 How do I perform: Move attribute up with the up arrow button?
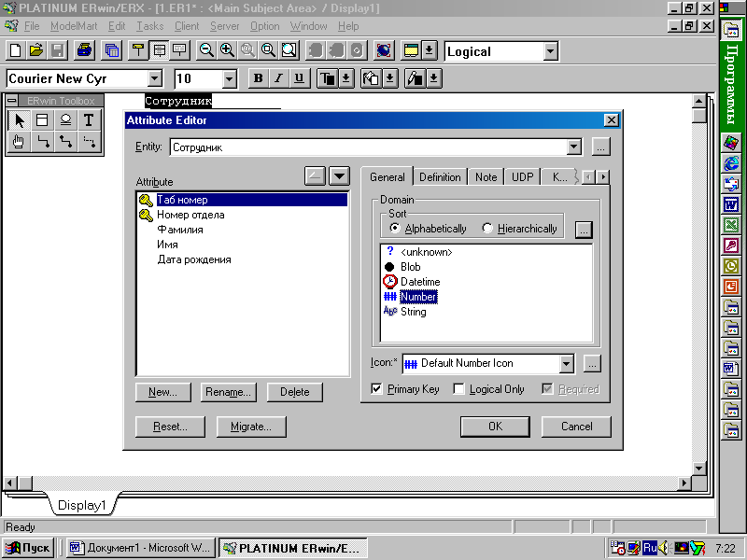pyautogui.click(x=315, y=176)
